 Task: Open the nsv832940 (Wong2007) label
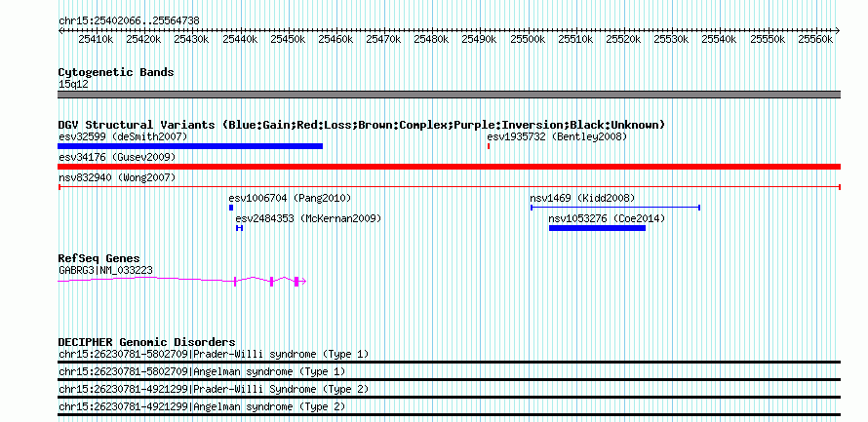(x=117, y=177)
